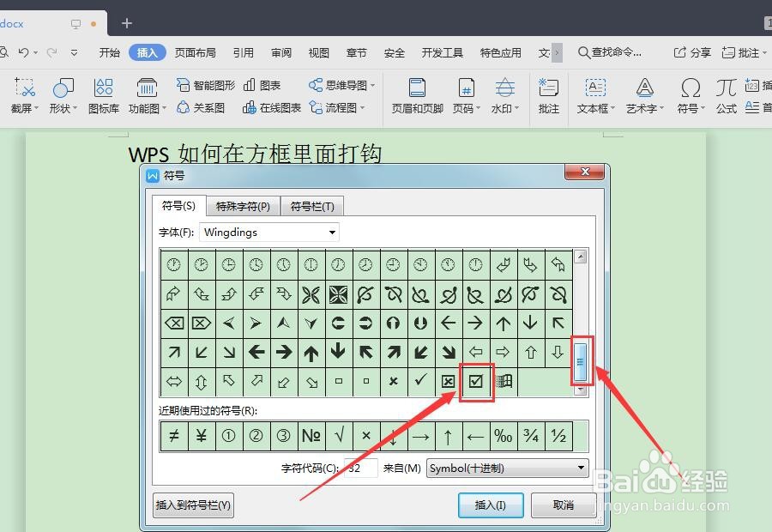Click the redo arrow icon
The height and width of the screenshot is (532, 772).
tap(51, 52)
